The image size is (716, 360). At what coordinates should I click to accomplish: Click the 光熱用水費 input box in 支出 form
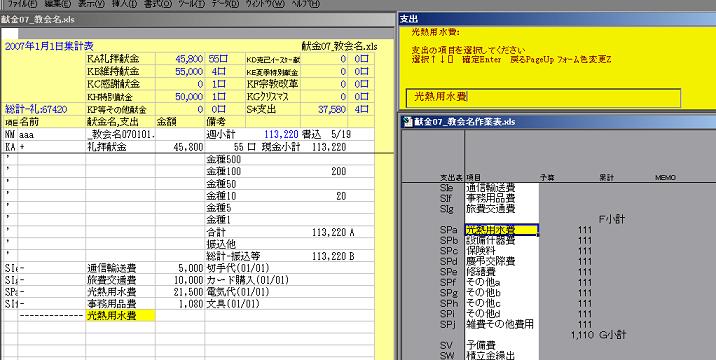click(543, 98)
